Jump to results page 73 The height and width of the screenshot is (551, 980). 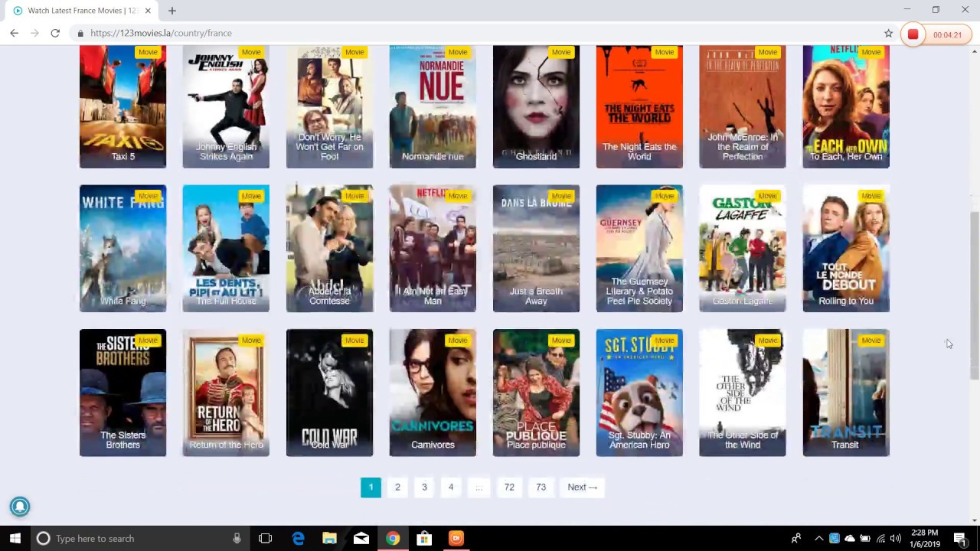pos(541,487)
